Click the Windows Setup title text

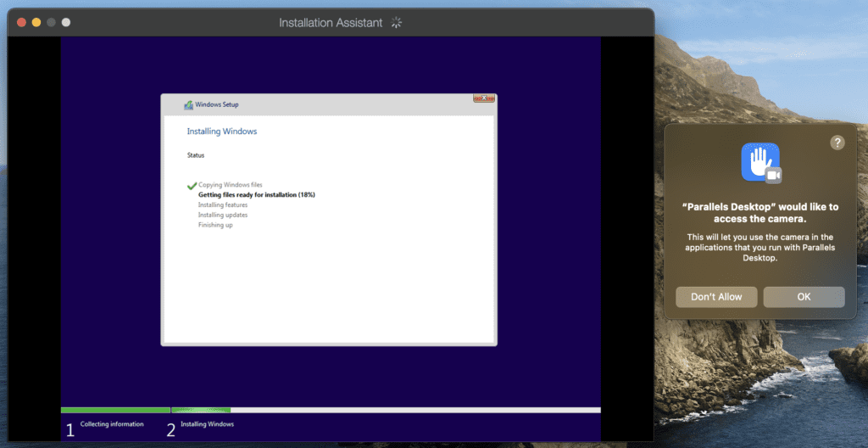(217, 104)
